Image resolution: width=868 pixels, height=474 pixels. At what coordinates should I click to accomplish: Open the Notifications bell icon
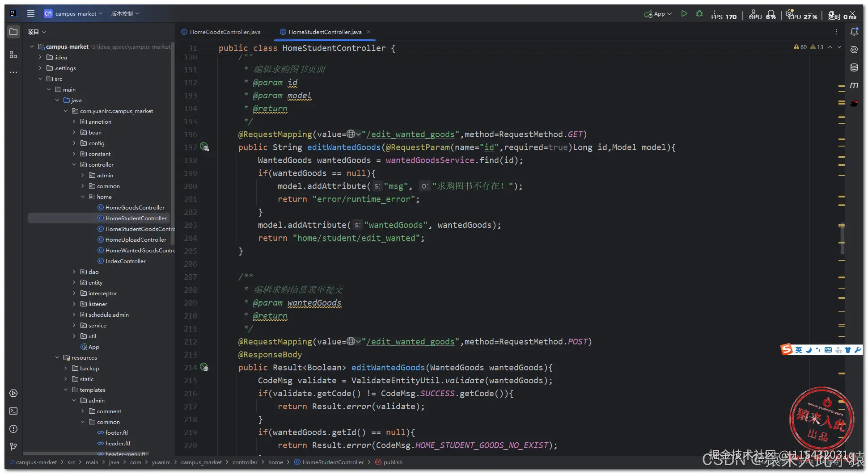pyautogui.click(x=854, y=32)
